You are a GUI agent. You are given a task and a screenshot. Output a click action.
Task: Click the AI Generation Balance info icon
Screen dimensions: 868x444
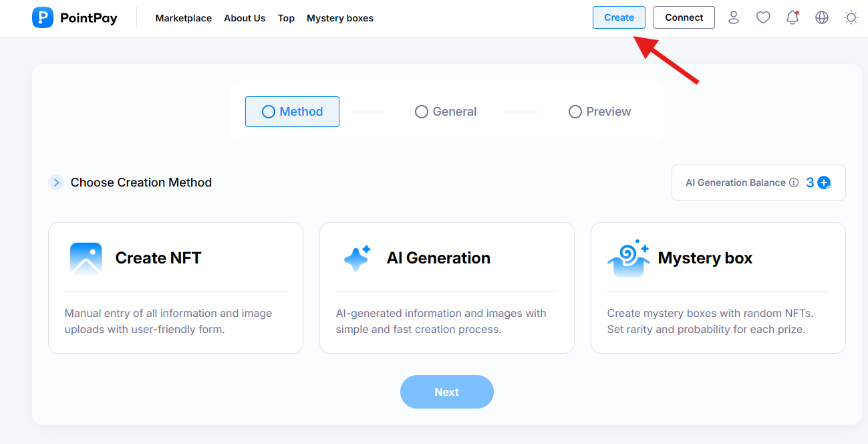click(x=794, y=183)
